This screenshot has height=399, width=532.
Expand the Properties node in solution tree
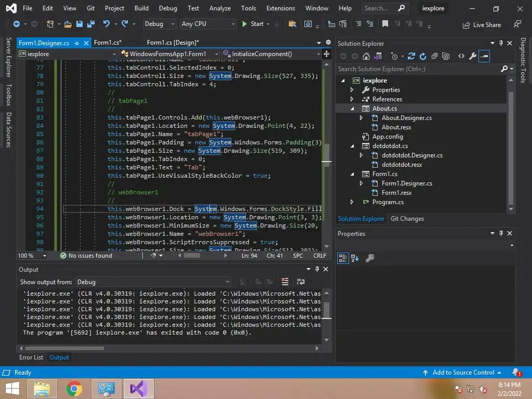click(352, 90)
